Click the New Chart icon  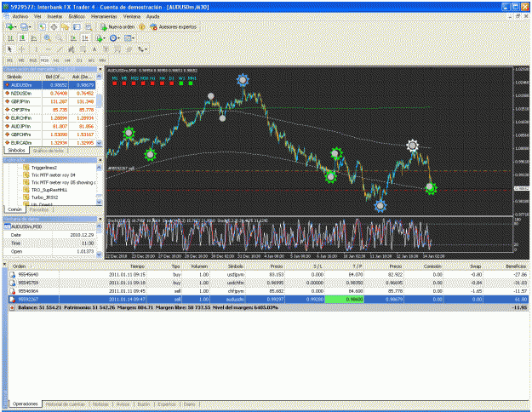9,26
